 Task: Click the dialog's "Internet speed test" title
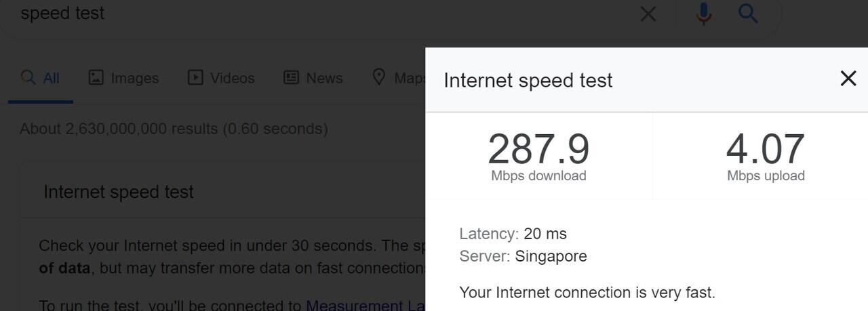click(x=528, y=80)
